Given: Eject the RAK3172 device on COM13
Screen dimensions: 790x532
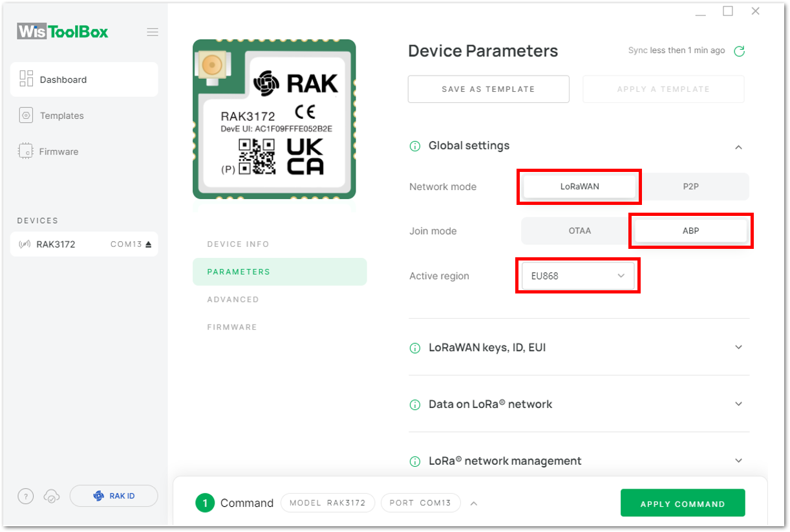Looking at the screenshot, I should point(148,244).
